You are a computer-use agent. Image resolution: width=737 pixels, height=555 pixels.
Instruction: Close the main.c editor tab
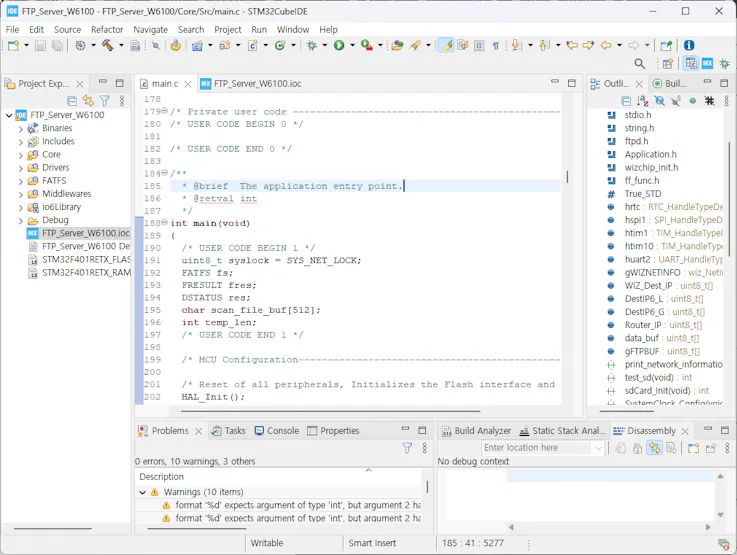188,84
